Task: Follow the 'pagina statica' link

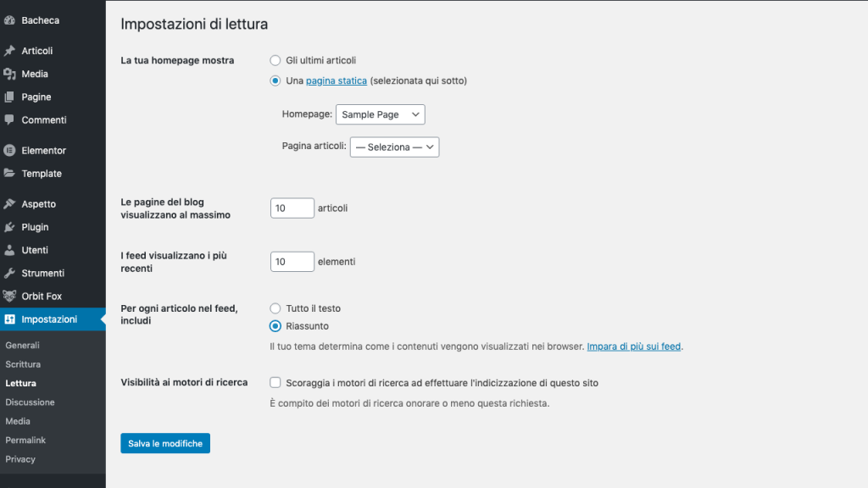Action: (337, 80)
